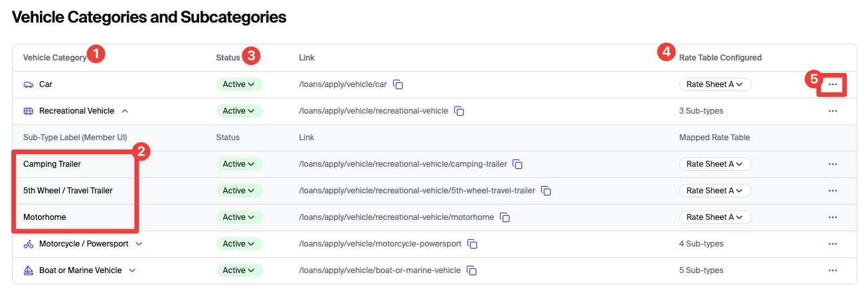Copy the motorcycle-powersport link
The image size is (868, 299).
pos(472,244)
